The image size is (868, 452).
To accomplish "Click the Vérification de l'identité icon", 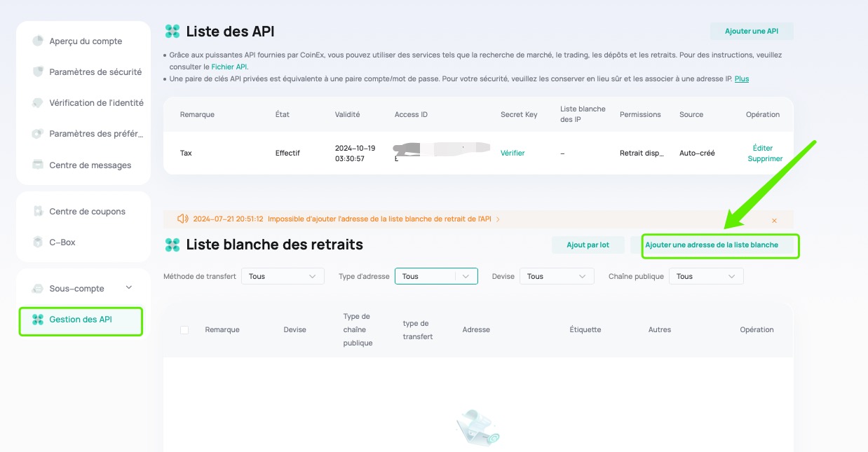I will point(38,103).
